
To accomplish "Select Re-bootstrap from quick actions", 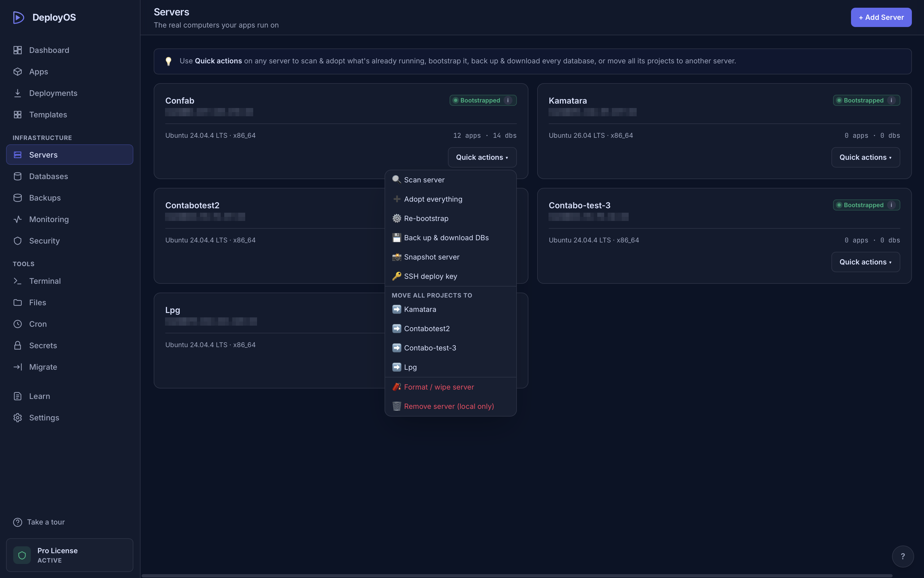I will (450, 218).
